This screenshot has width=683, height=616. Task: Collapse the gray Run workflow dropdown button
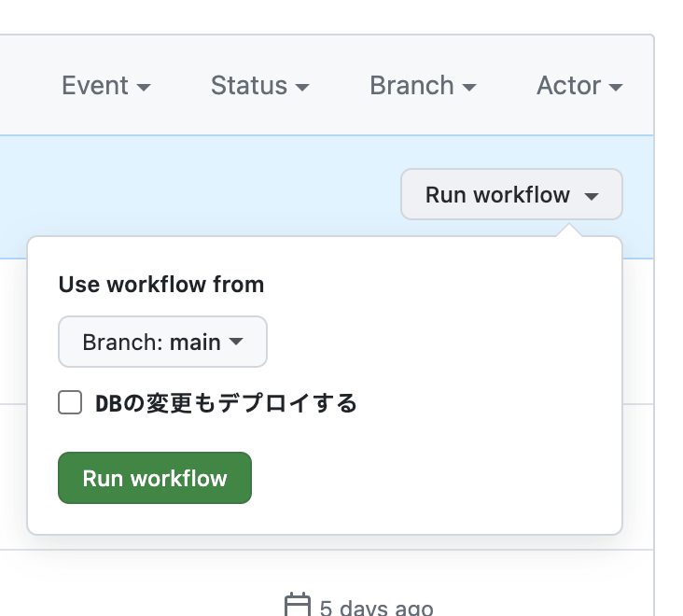pyautogui.click(x=511, y=194)
